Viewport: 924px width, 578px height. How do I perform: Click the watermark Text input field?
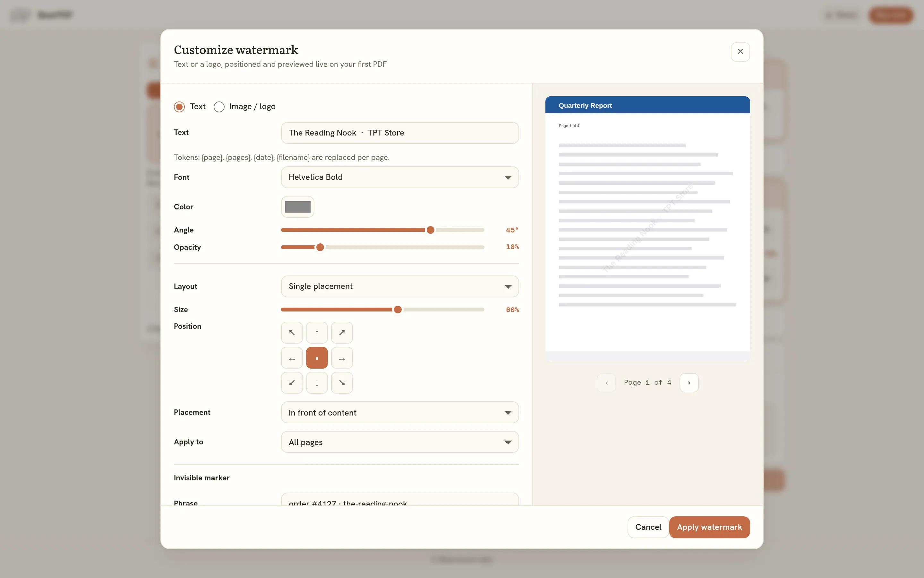[400, 133]
